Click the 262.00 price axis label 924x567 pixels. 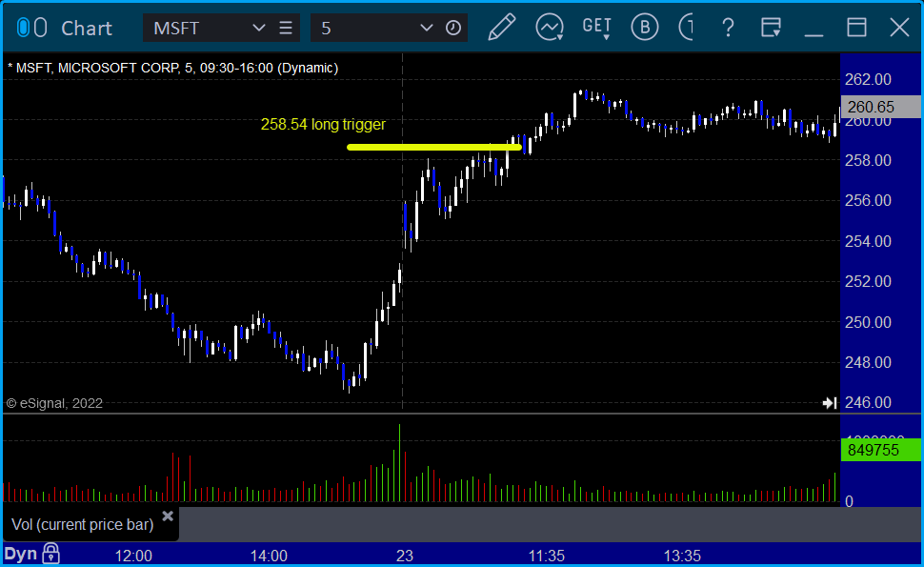click(868, 79)
